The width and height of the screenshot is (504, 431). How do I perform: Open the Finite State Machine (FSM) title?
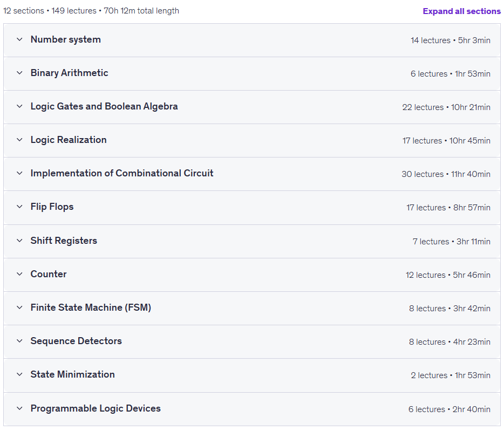(91, 307)
